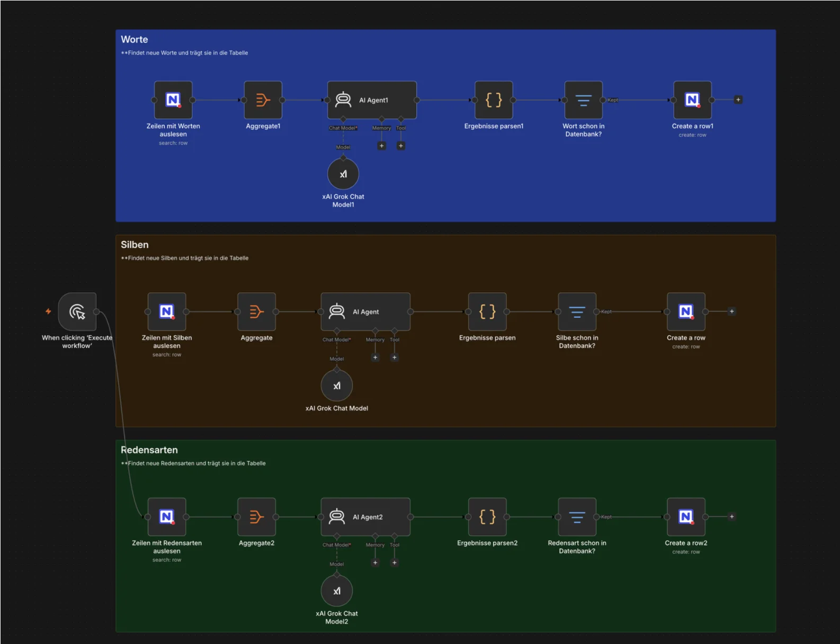840x644 pixels.
Task: Add a node after 'Create a row' in Silben
Action: pos(732,311)
